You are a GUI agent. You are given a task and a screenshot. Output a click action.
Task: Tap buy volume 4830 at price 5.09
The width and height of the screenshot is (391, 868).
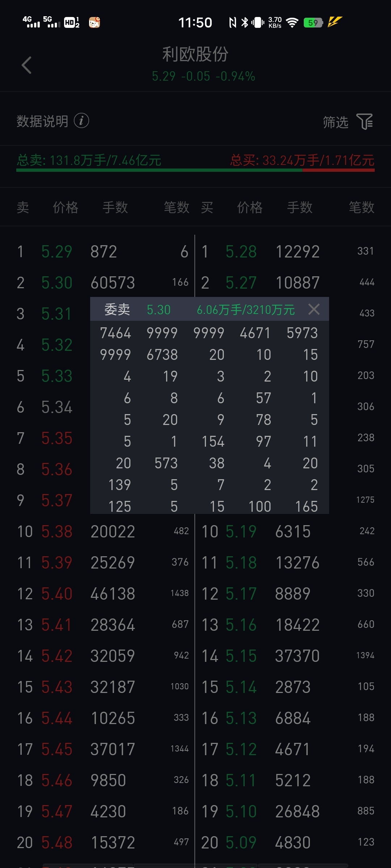(293, 843)
